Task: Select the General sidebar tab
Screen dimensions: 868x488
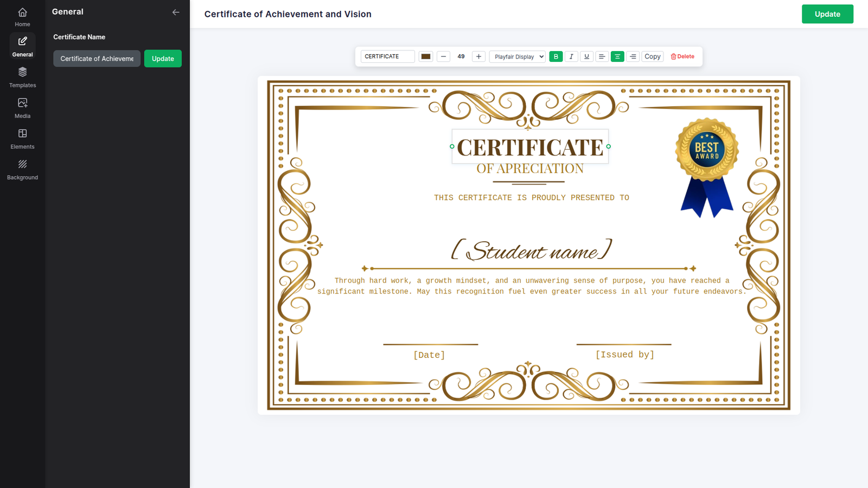Action: [x=22, y=46]
